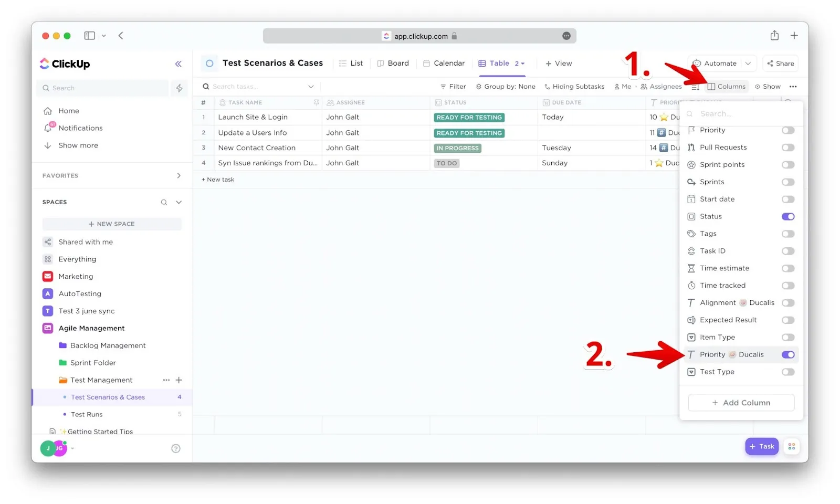This screenshot has height=504, width=840.
Task: Click the Add Column button
Action: pos(741,403)
